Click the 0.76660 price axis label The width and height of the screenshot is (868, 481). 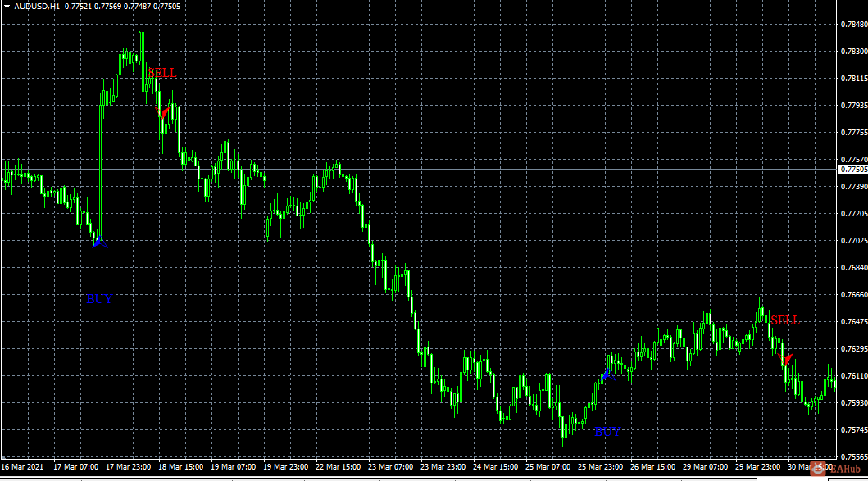point(853,295)
